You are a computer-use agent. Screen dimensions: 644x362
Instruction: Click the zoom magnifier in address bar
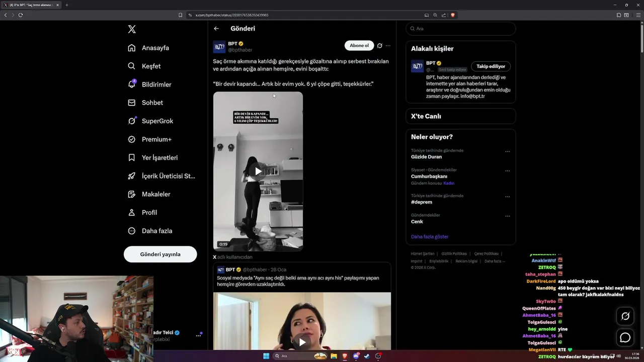[x=435, y=15]
